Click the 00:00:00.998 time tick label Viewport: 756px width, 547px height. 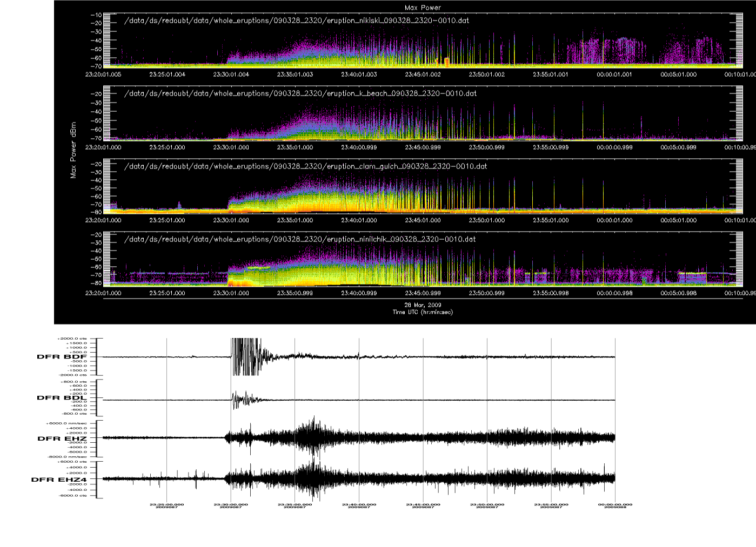(614, 293)
